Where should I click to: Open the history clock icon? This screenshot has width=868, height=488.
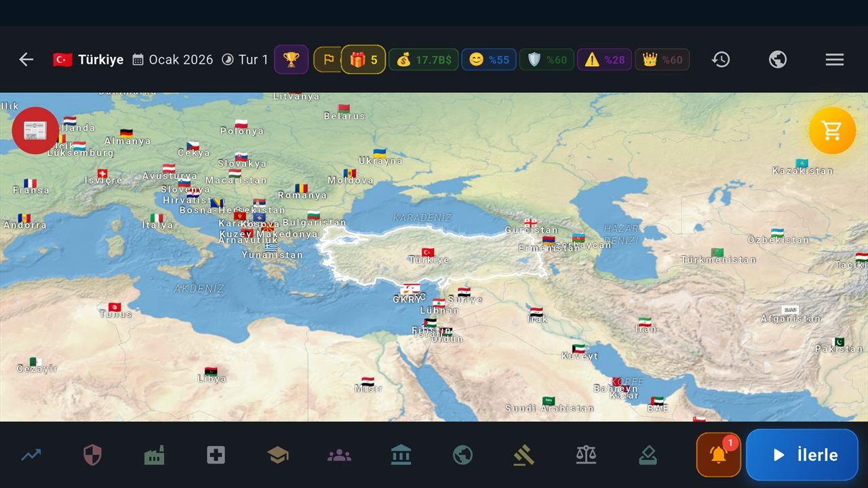[720, 60]
